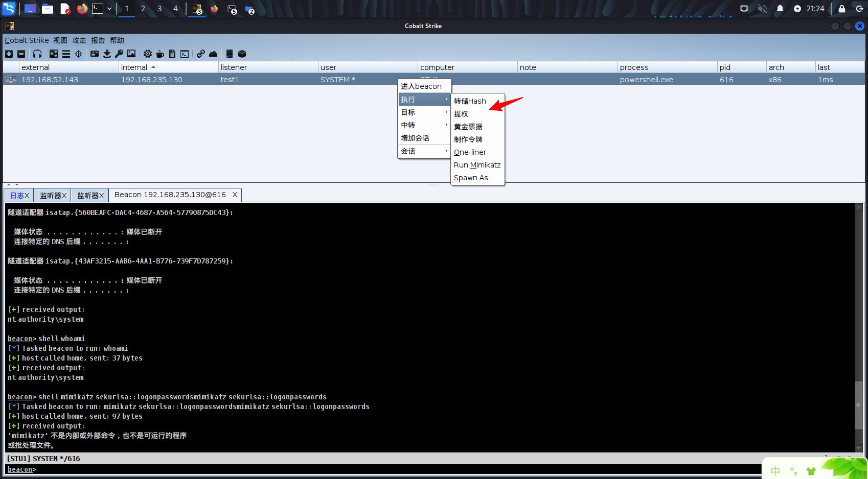The width and height of the screenshot is (868, 479).
Task: Close the Beacon 192.168.235.130@616 tab
Action: click(x=235, y=195)
